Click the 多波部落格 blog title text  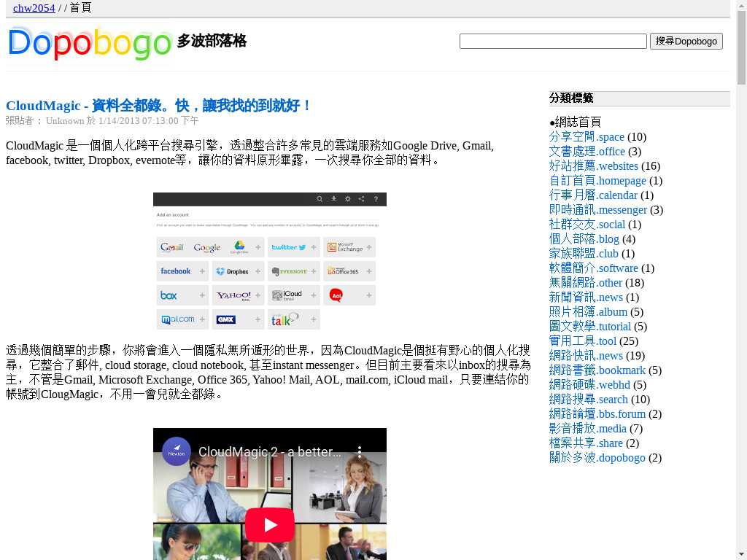(212, 41)
